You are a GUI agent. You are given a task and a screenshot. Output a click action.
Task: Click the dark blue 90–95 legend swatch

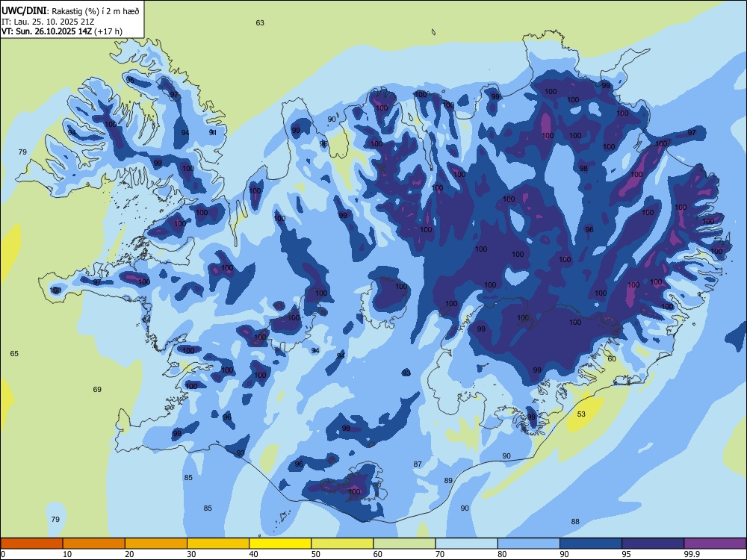[x=591, y=544]
